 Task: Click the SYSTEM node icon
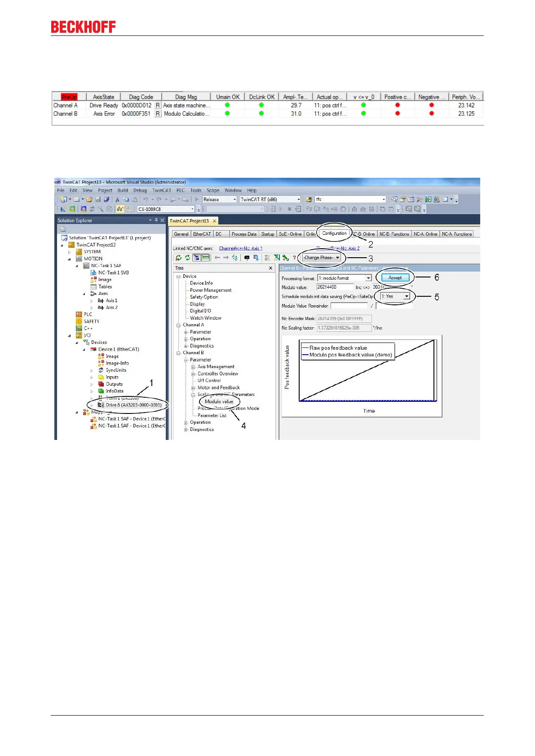point(79,252)
